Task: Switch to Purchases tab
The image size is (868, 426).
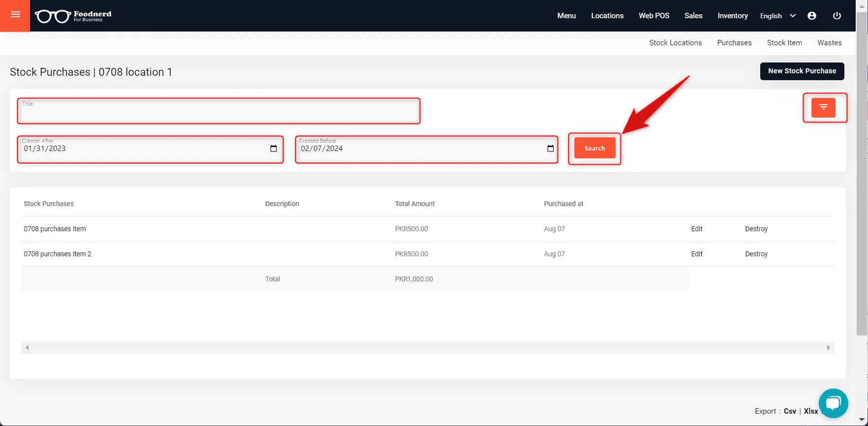Action: pos(734,43)
